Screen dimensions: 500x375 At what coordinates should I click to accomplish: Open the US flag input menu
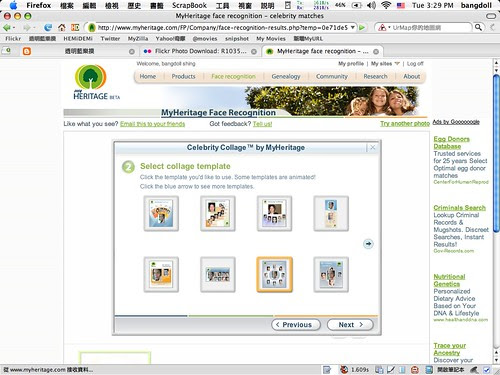401,6
